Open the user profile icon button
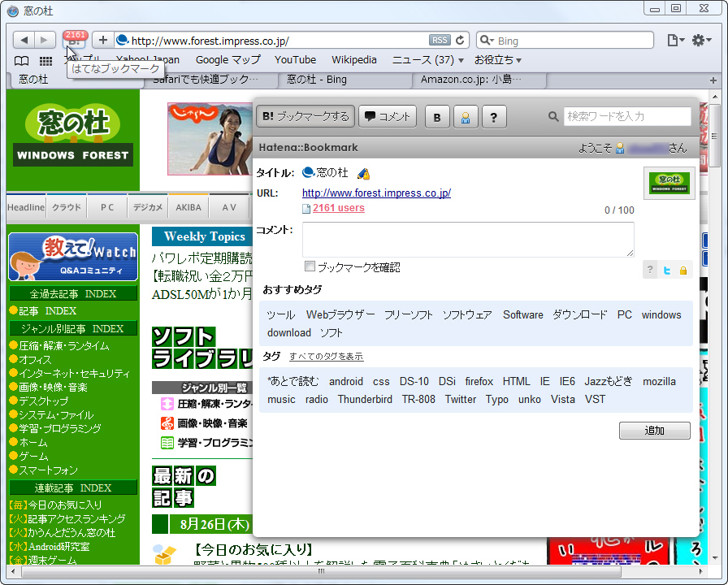Viewport: 728px width, 585px height. [466, 116]
